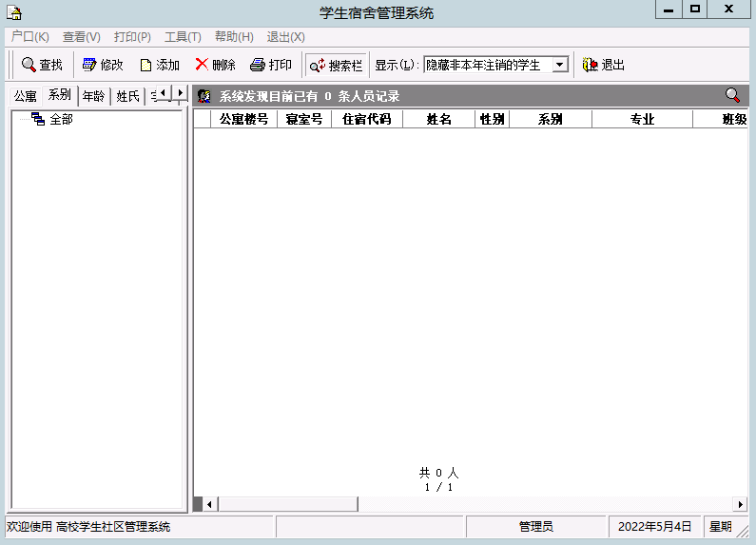Toggle the 搜索栏 button
756x545 pixels.
(x=336, y=65)
